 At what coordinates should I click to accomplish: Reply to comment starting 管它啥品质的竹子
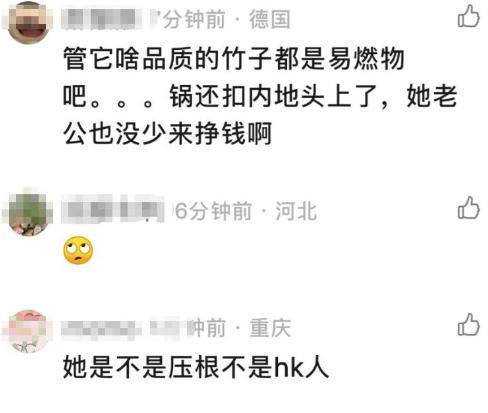[x=260, y=97]
